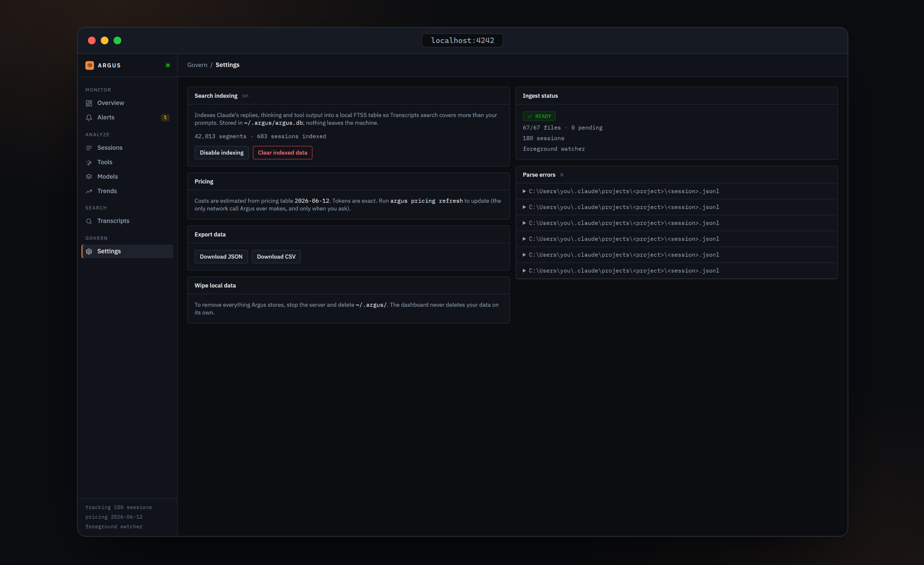Click the Alerts badge showing 1
The image size is (924, 565).
[165, 117]
